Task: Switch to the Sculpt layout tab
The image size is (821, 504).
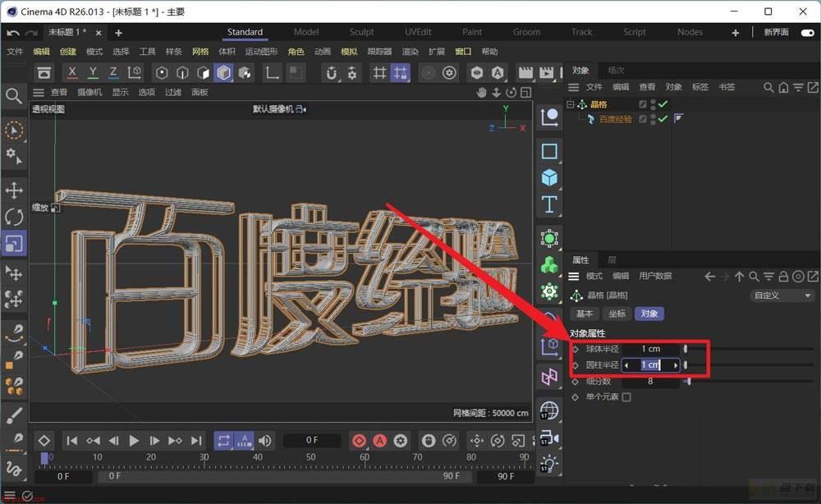Action: tap(362, 32)
